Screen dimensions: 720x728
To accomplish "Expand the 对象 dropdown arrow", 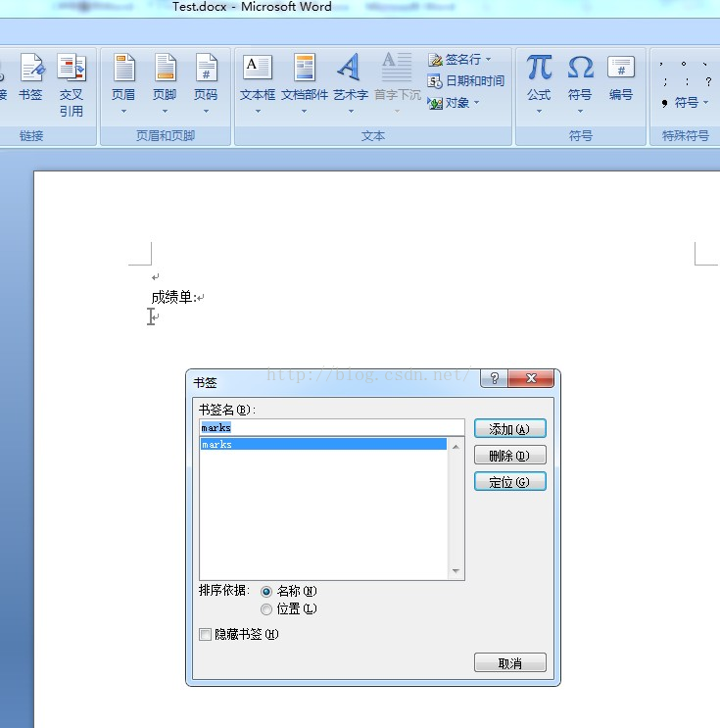I will [x=476, y=103].
